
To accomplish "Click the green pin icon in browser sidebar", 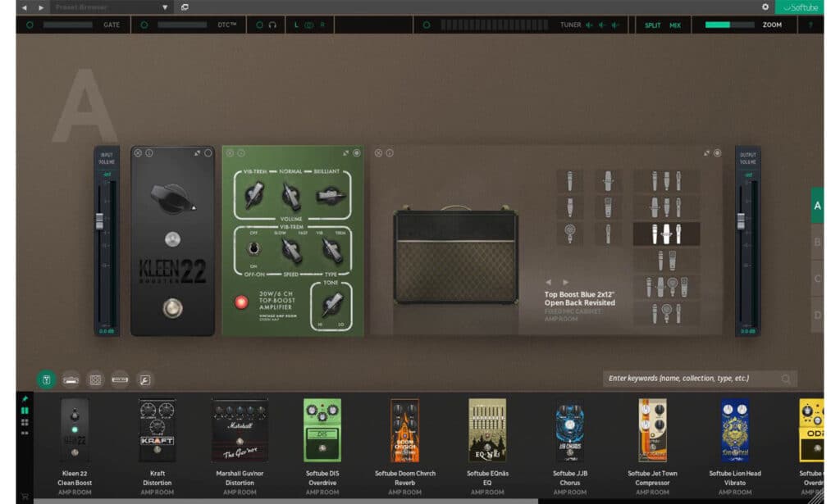I will tap(25, 398).
